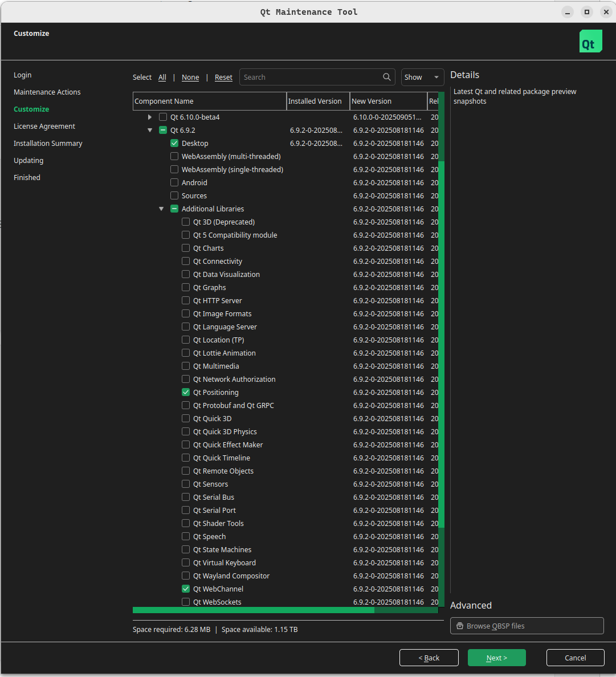
Task: Select Finished step in sidebar
Action: [x=27, y=177]
